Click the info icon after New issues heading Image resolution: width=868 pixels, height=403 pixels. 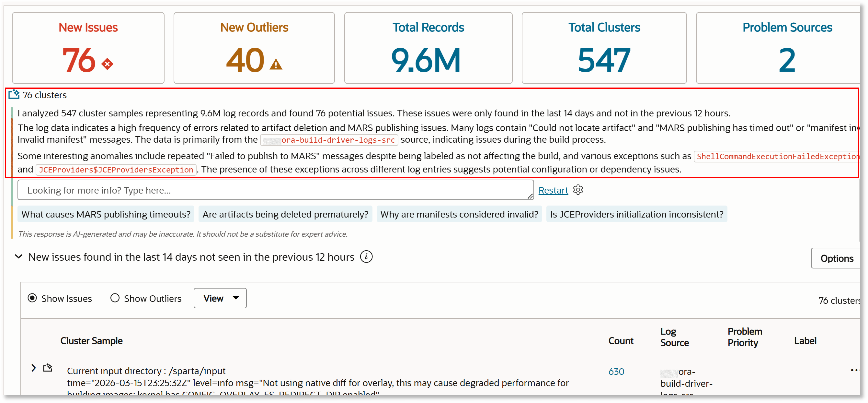[x=366, y=257]
